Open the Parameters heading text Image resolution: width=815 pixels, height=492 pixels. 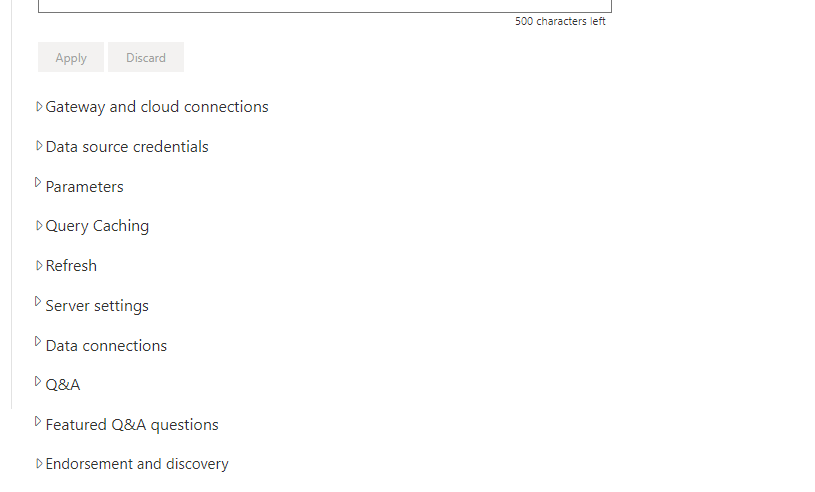(x=85, y=187)
